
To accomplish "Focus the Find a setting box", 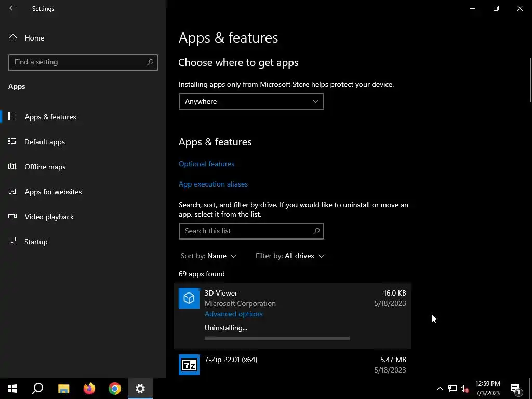I will (83, 62).
